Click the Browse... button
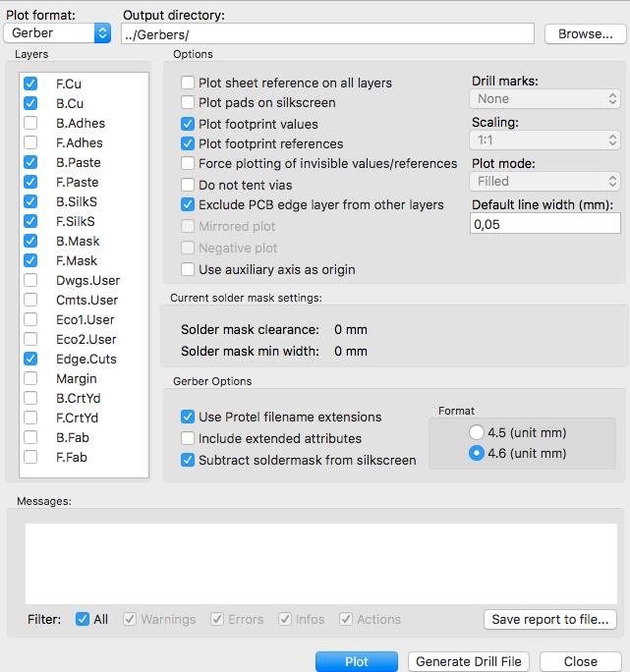This screenshot has height=672, width=630. coord(585,33)
